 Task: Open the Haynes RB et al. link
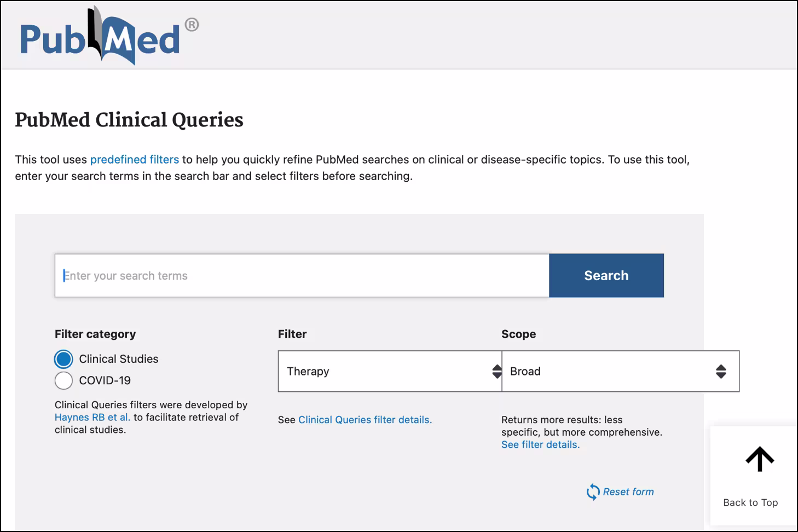coord(92,417)
